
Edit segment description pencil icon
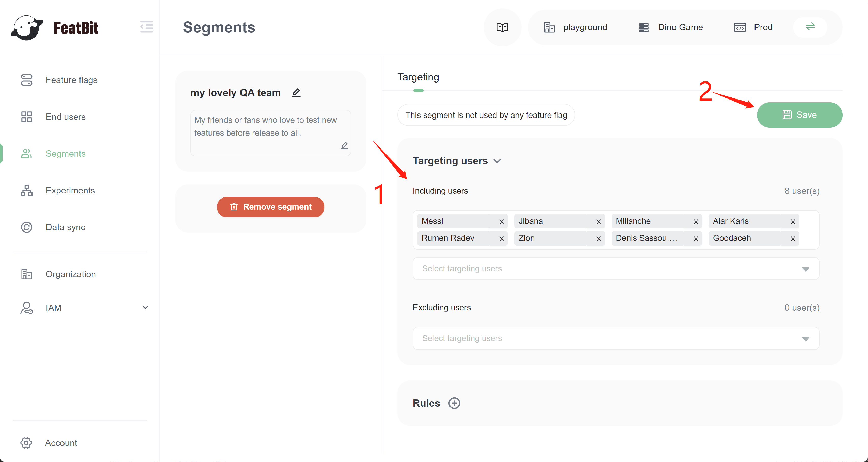[344, 145]
